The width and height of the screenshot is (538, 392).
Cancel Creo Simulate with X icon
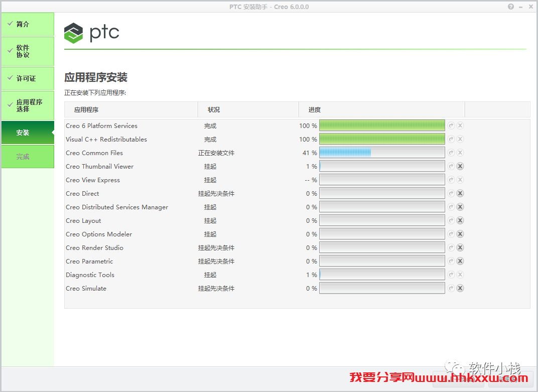[x=460, y=288]
